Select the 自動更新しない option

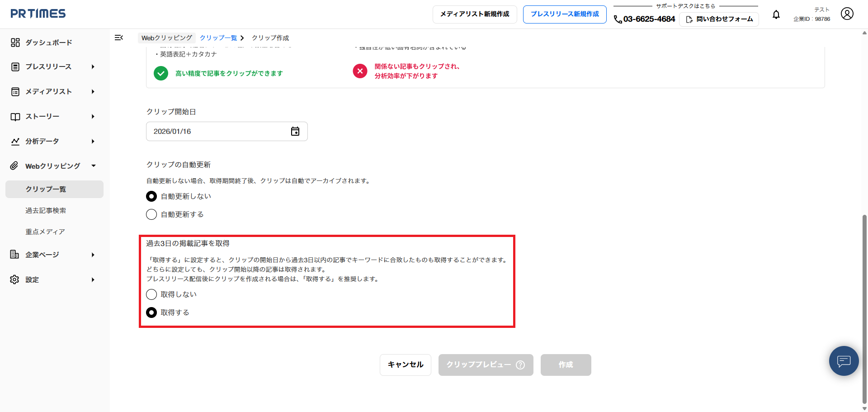coord(151,196)
